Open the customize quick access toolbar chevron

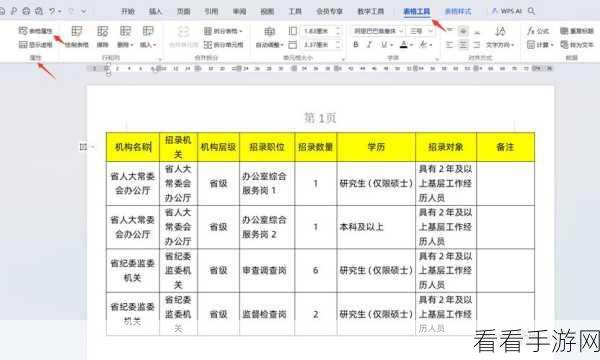pos(83,12)
